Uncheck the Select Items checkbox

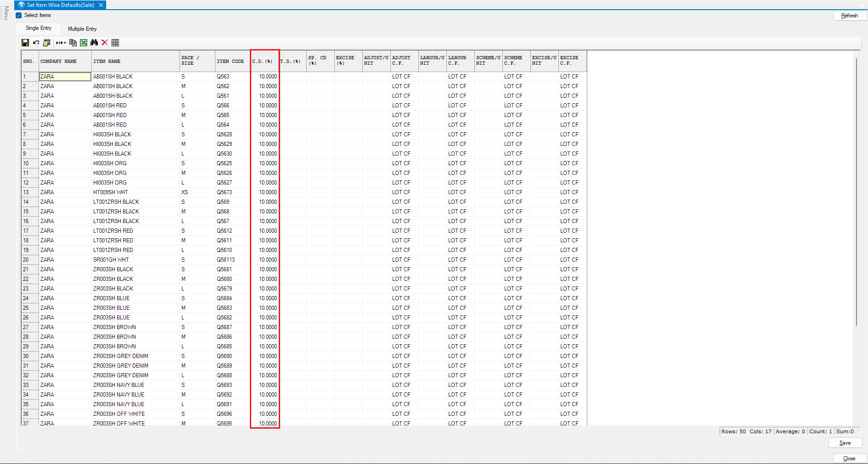click(x=19, y=15)
